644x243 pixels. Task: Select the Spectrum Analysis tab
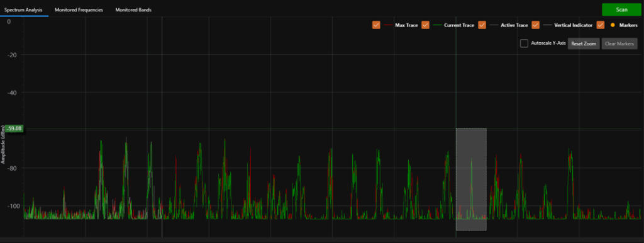(23, 9)
